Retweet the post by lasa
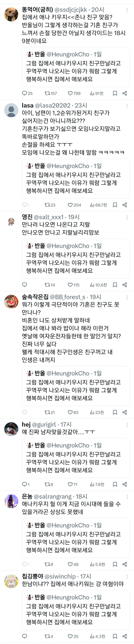 click(47, 205)
